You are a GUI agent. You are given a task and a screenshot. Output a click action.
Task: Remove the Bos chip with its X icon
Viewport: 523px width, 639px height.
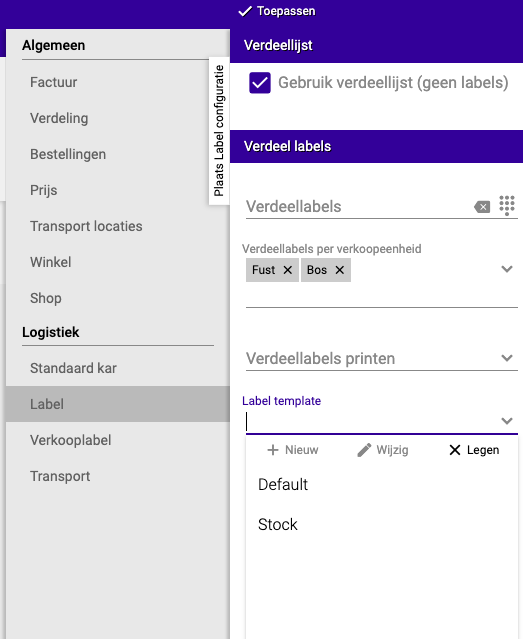tap(340, 270)
